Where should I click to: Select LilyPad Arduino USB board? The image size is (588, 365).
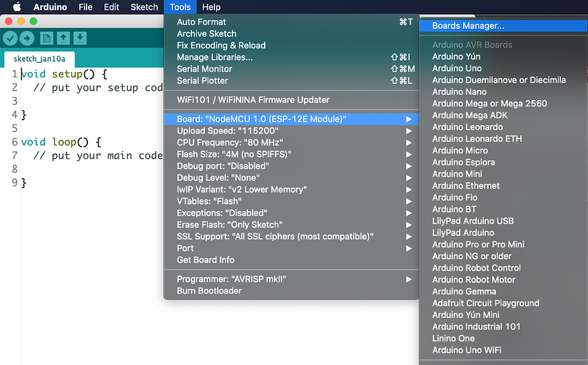click(x=503, y=221)
